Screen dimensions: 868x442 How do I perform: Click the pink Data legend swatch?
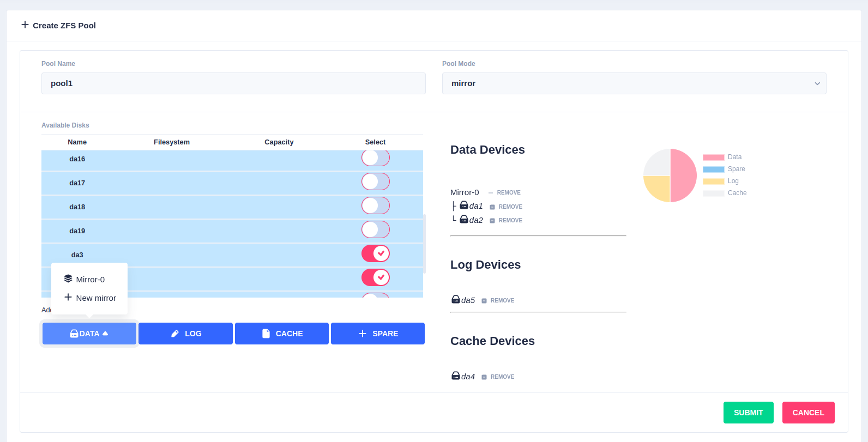(714, 158)
